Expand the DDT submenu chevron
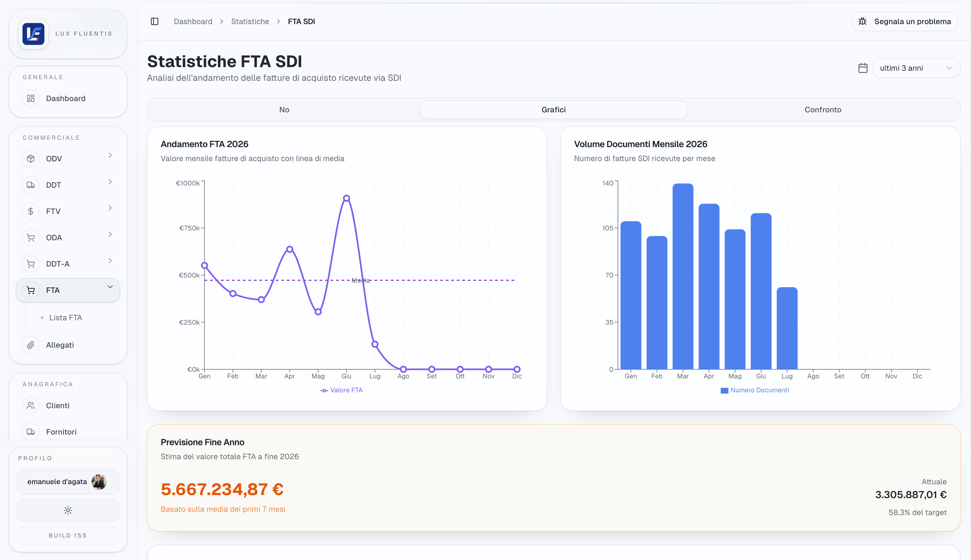The height and width of the screenshot is (560, 971). [x=110, y=182]
